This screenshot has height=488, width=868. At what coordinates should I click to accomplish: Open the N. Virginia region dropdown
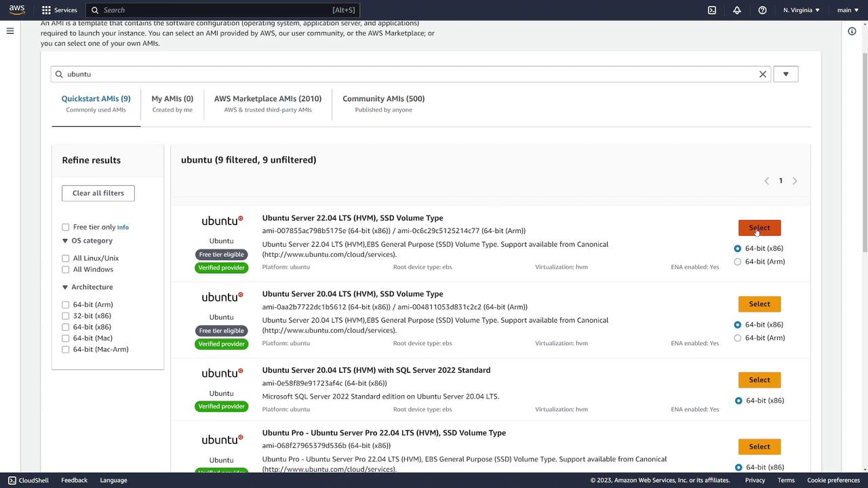802,10
